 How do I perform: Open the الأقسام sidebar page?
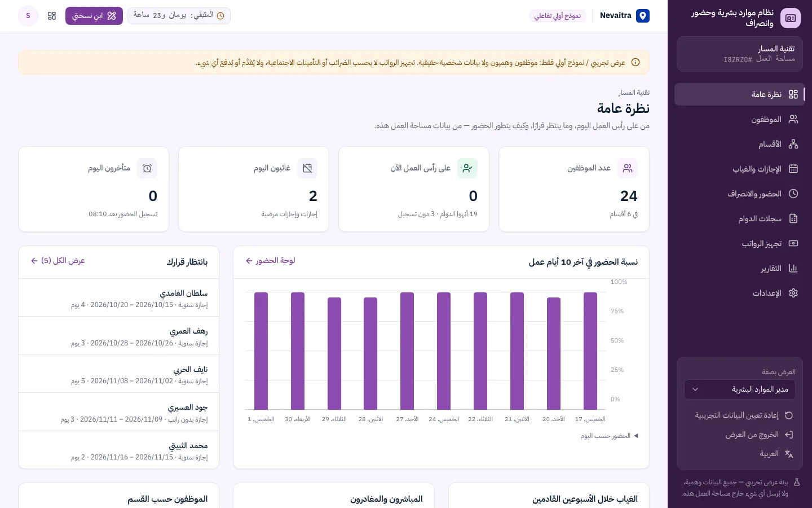click(739, 144)
